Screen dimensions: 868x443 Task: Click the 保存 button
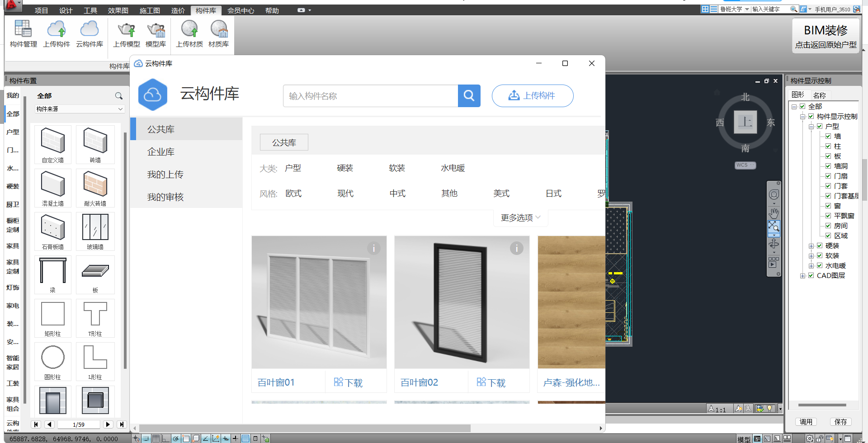[x=841, y=422]
